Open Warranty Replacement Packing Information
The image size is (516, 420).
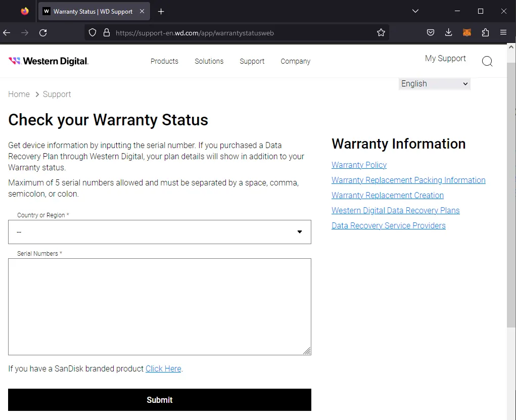pos(408,180)
